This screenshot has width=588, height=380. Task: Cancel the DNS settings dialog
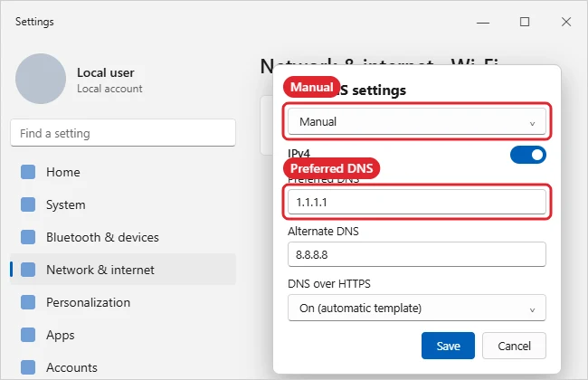[x=514, y=346]
